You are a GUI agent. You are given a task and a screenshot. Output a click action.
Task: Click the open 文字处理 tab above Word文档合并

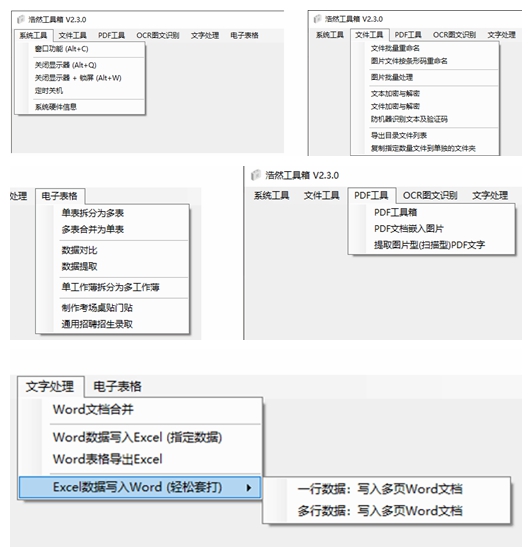(x=50, y=386)
